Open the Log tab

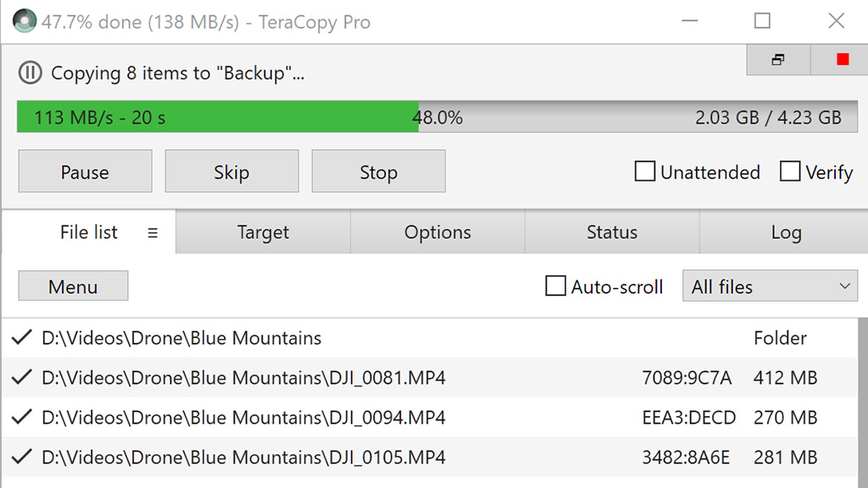786,232
